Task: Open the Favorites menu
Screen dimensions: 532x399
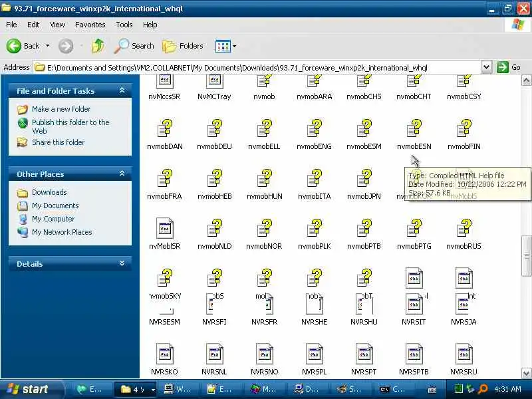Action: (x=90, y=25)
